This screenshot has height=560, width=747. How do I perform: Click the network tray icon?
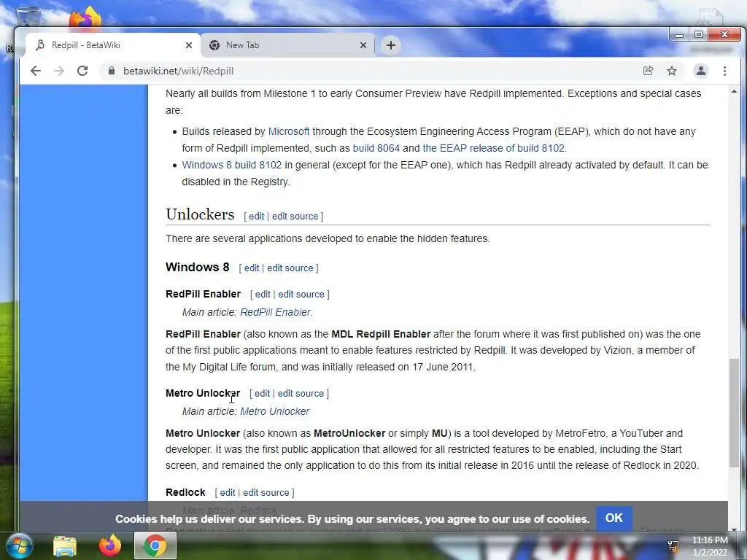(x=673, y=545)
